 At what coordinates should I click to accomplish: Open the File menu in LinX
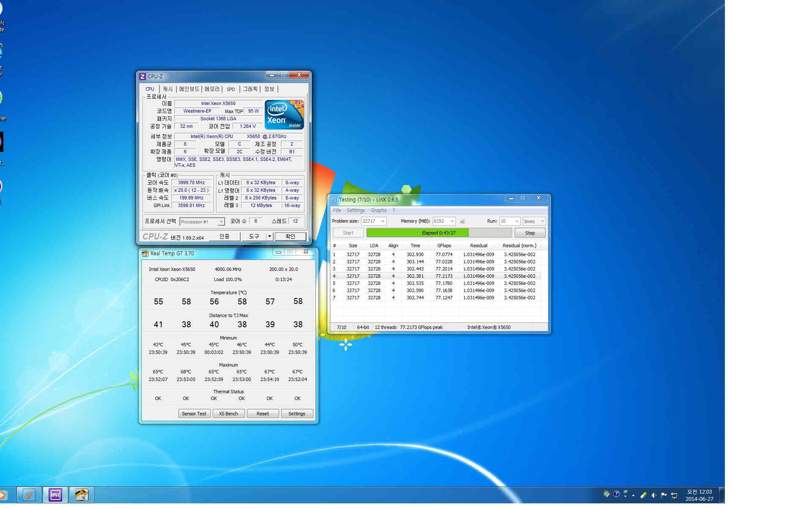337,210
